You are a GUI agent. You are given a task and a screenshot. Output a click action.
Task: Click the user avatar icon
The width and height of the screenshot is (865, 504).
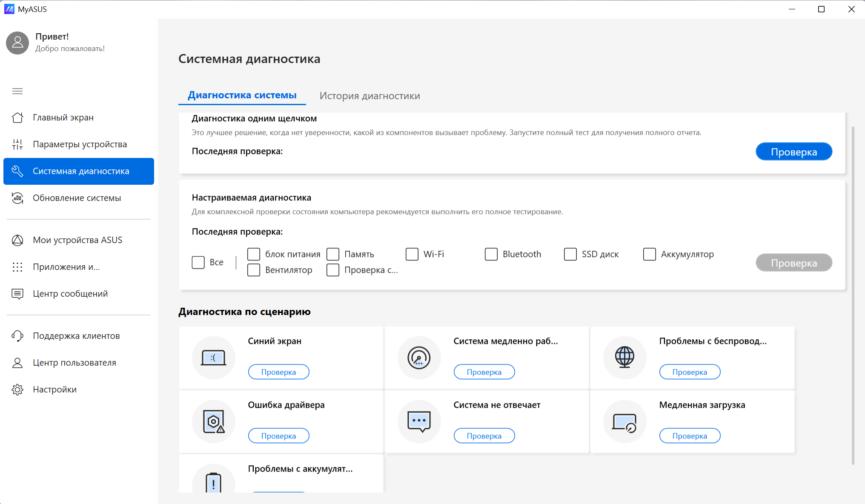(17, 43)
